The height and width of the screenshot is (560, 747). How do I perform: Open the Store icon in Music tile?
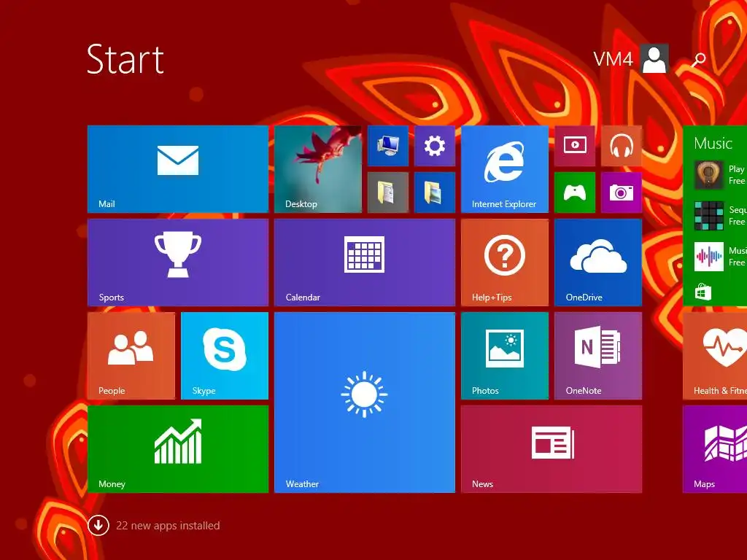(x=703, y=292)
